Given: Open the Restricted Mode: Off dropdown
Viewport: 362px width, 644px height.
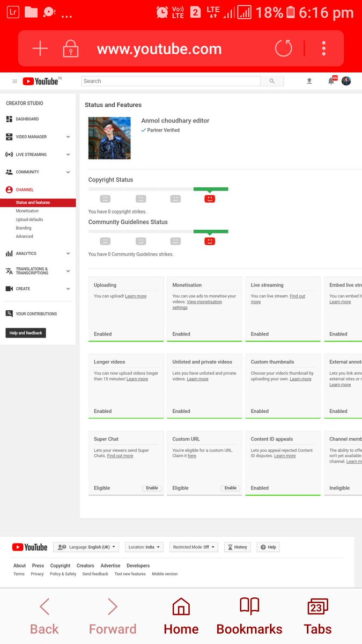Looking at the screenshot, I should [194, 547].
